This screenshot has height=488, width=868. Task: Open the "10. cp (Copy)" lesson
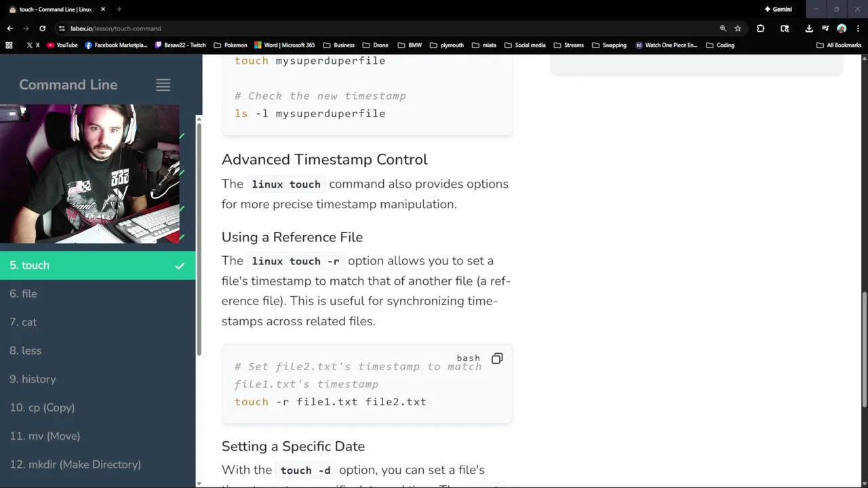42,407
